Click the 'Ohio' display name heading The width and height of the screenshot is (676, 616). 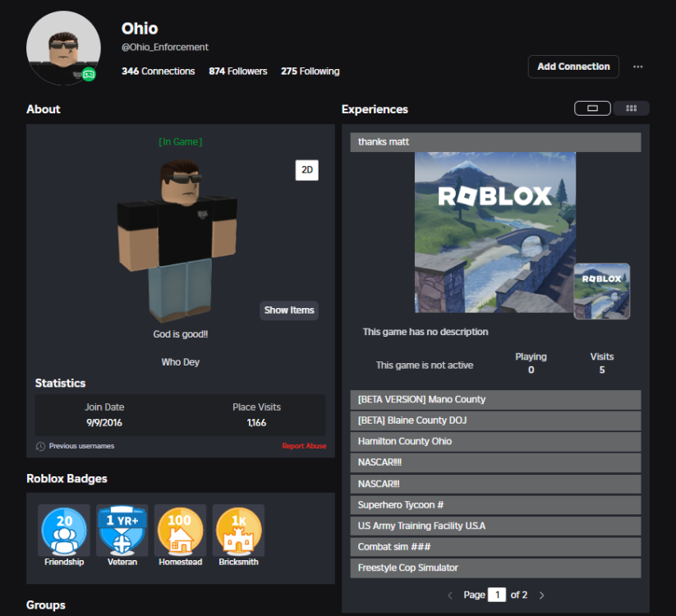[x=140, y=29]
